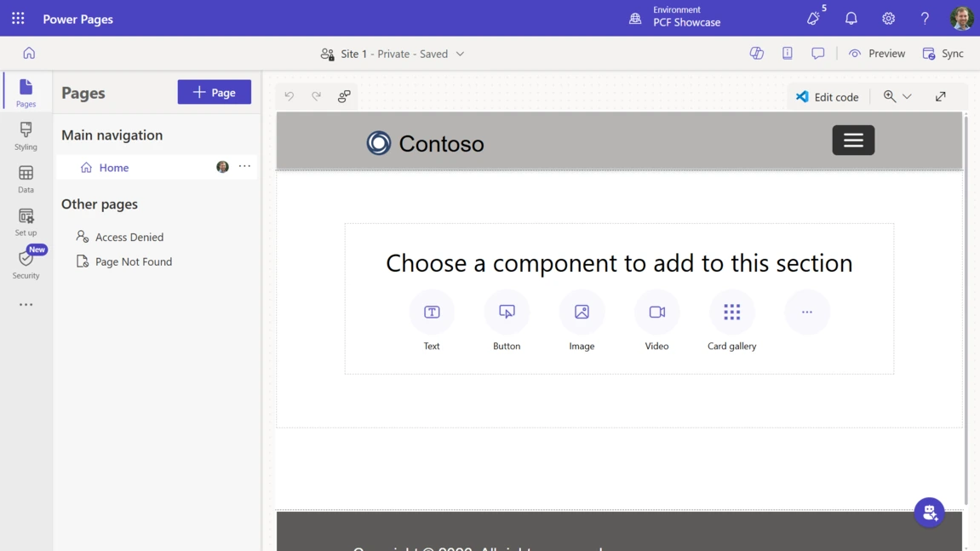The image size is (980, 551).
Task: Expand the zoom level dropdown arrow
Action: [907, 96]
